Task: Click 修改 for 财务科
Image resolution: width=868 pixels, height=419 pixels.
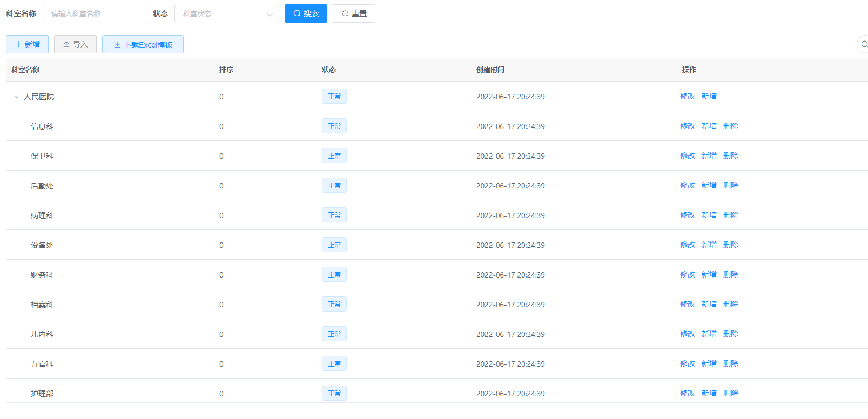Action: click(688, 274)
